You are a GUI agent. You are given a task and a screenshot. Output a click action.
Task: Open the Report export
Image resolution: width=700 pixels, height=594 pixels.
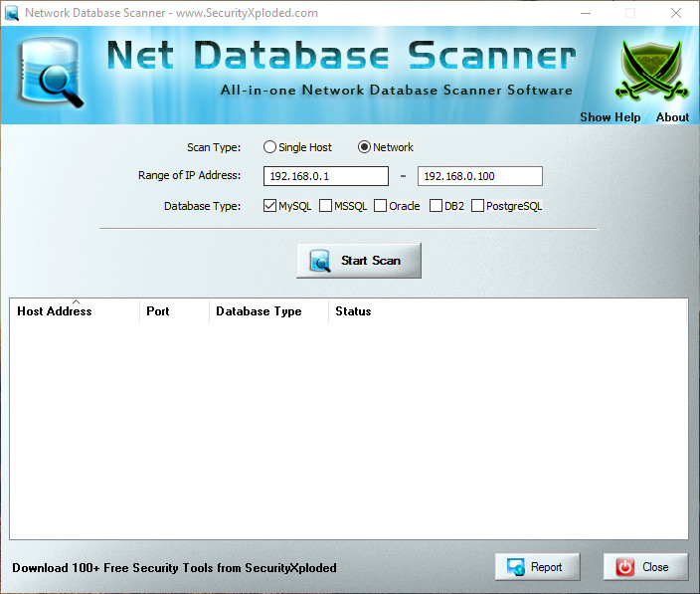coord(538,567)
